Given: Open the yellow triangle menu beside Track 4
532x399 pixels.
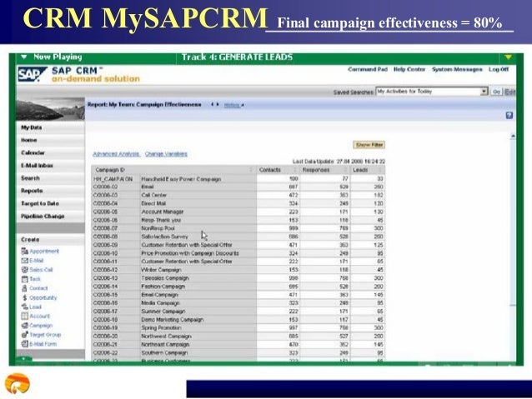Looking at the screenshot, I should [x=508, y=57].
